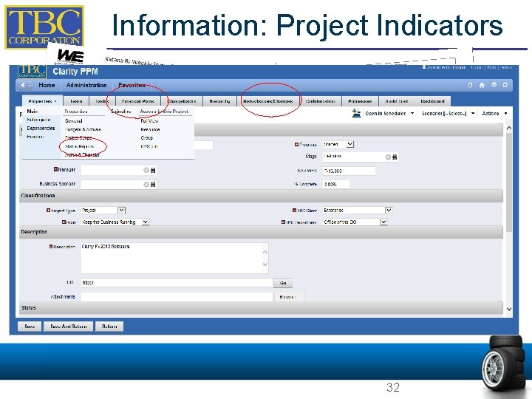The width and height of the screenshot is (532, 399).
Task: Select Resource under Access to this Project
Action: (150, 129)
